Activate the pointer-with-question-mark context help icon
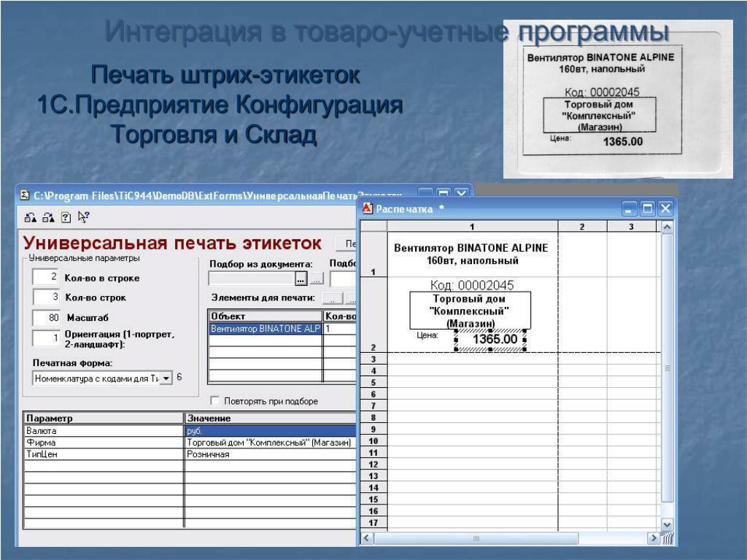The width and height of the screenshot is (747, 560). tap(84, 217)
